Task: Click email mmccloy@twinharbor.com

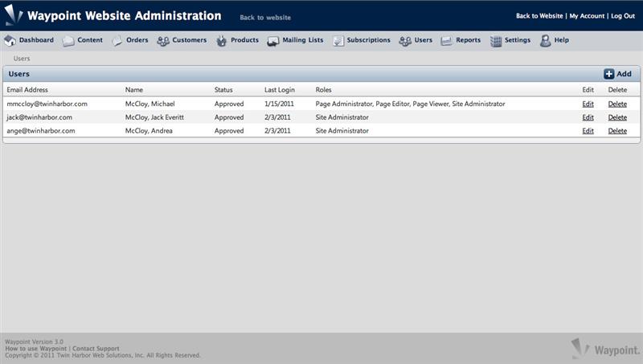Action: [47, 104]
